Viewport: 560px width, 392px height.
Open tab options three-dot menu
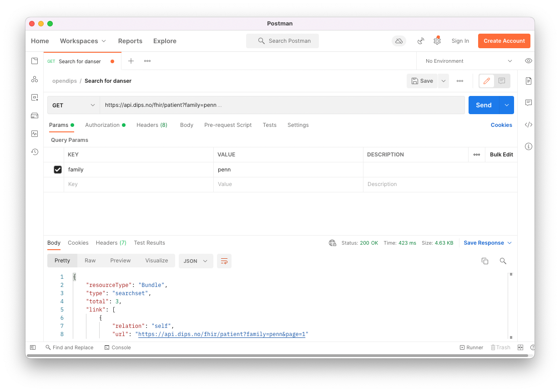coord(147,61)
